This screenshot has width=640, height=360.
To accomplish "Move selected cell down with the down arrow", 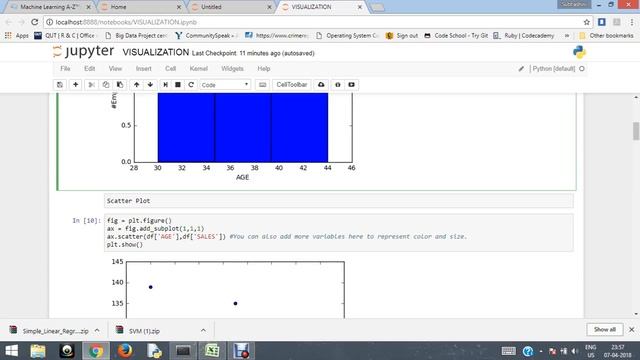I will (x=150, y=84).
